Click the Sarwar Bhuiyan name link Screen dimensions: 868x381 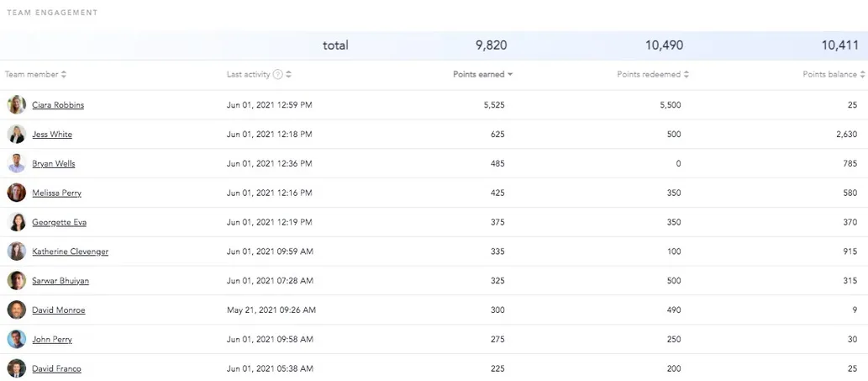click(x=60, y=281)
